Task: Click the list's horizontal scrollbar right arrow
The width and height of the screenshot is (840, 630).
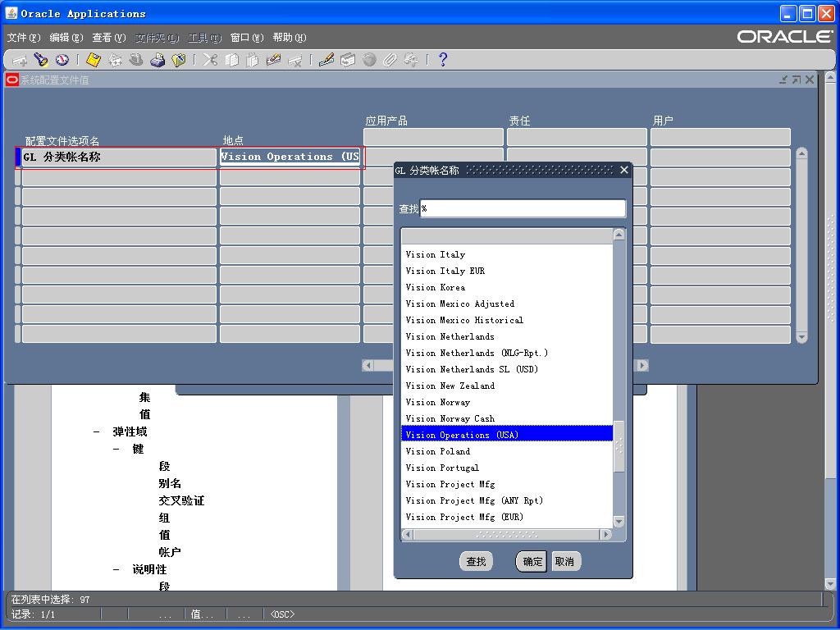Action: [606, 534]
